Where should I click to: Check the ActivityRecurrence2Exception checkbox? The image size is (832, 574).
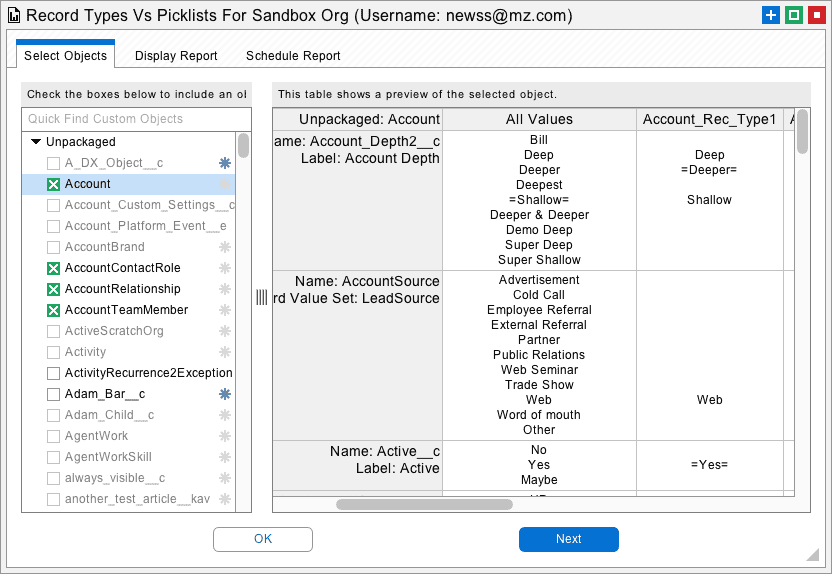pos(53,373)
